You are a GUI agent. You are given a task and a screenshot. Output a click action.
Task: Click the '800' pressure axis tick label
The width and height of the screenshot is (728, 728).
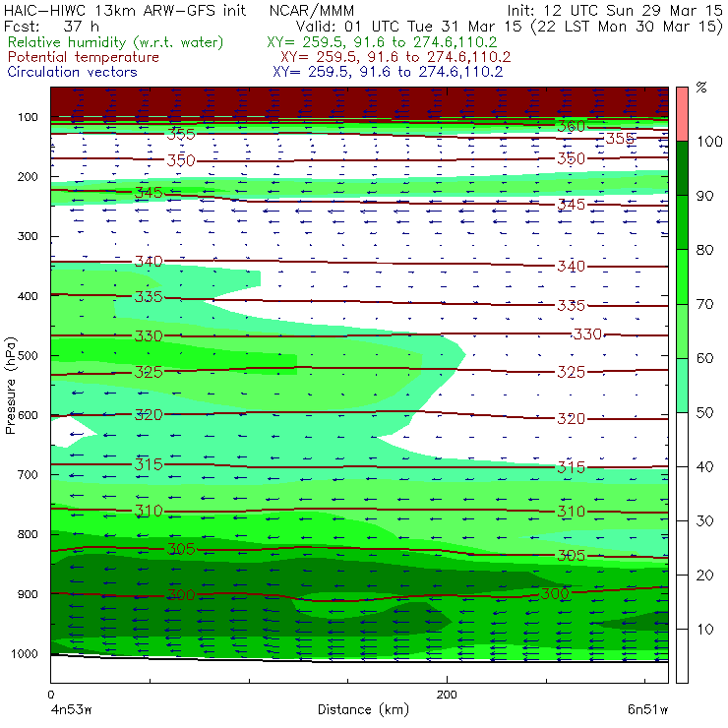pos(28,534)
